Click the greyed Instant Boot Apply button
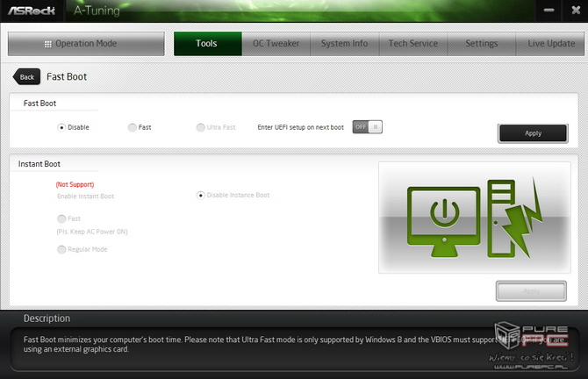Image resolution: width=588 pixels, height=379 pixels. pos(531,291)
